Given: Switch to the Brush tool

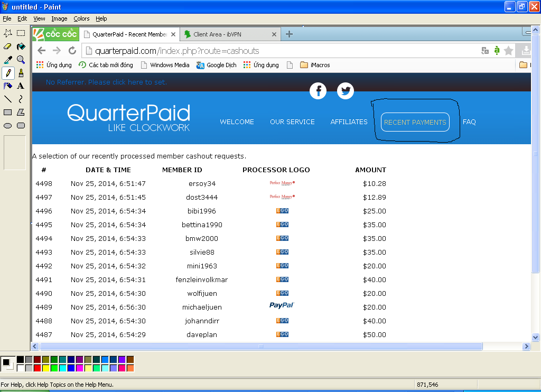Looking at the screenshot, I should [x=21, y=73].
